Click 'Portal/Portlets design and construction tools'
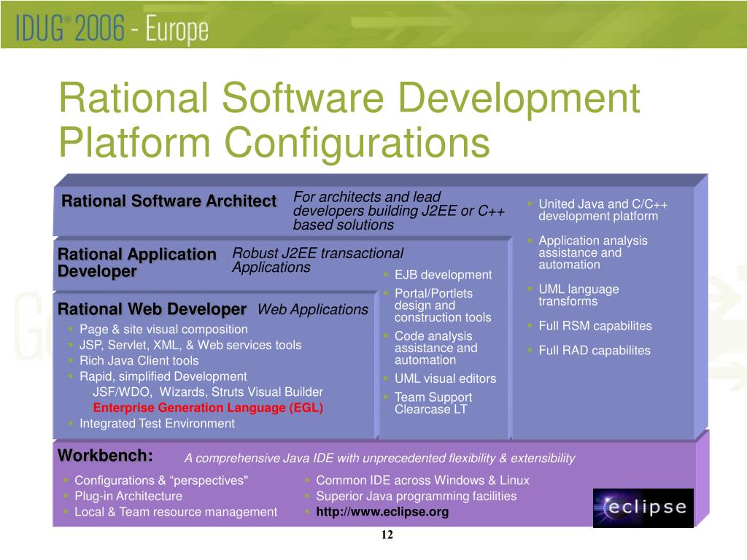 click(x=443, y=306)
